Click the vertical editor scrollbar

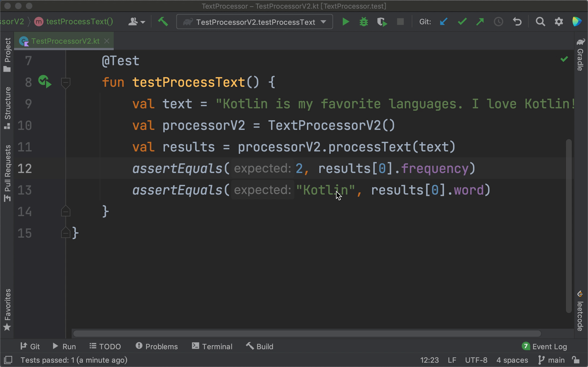pos(569,226)
